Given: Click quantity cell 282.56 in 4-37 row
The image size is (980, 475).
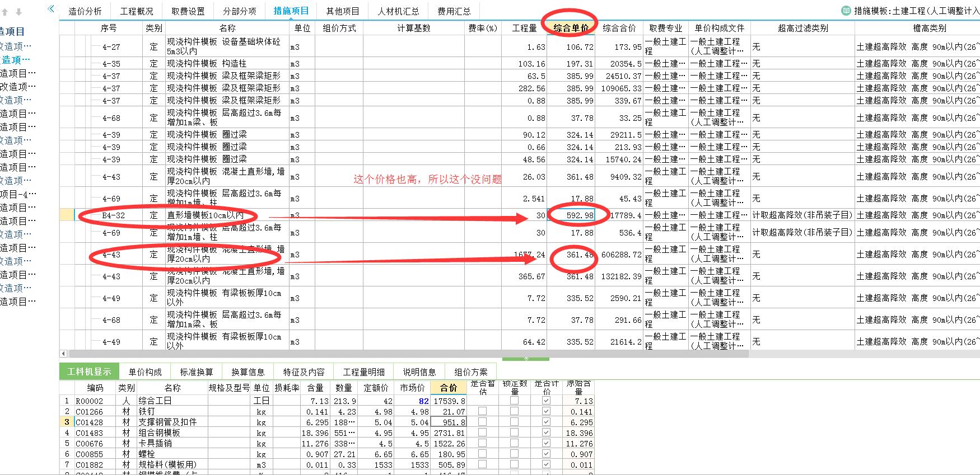Looking at the screenshot, I should point(525,88).
